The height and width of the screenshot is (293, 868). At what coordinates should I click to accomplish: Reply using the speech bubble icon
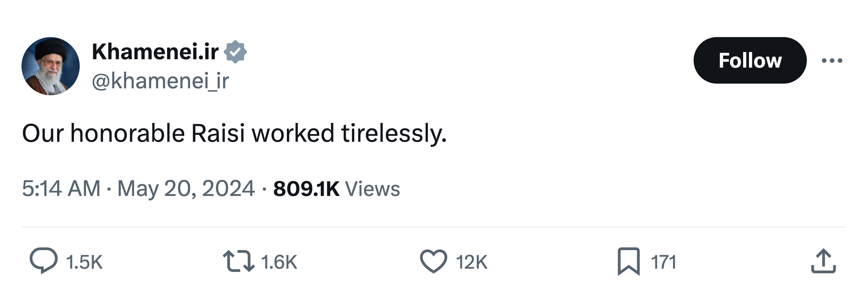click(43, 261)
